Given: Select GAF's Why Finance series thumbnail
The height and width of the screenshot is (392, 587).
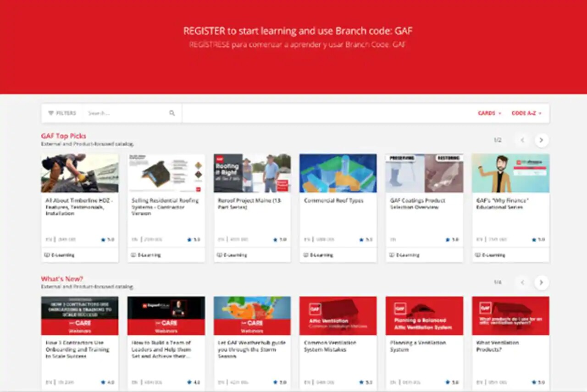Looking at the screenshot, I should 510,173.
